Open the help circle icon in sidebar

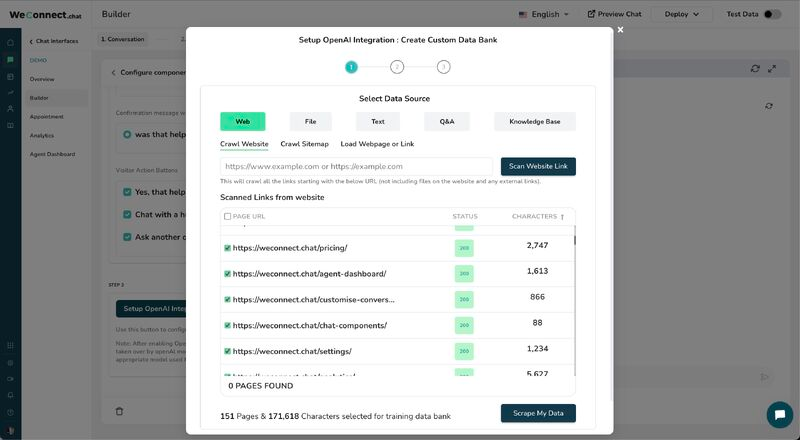(x=10, y=412)
